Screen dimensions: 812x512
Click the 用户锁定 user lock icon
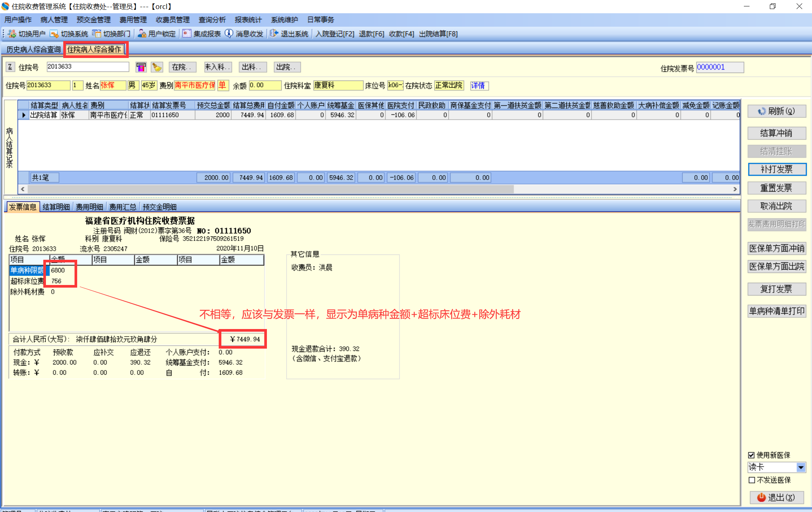[142, 34]
